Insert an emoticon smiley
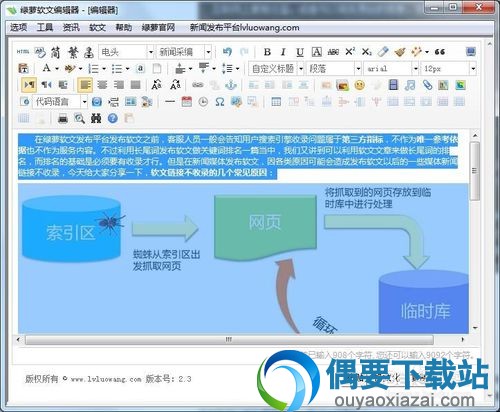 click(359, 85)
